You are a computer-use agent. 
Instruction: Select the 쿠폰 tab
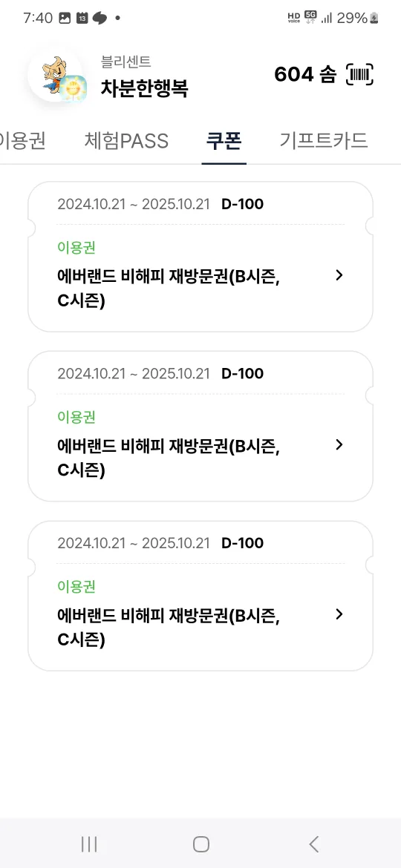tap(224, 141)
